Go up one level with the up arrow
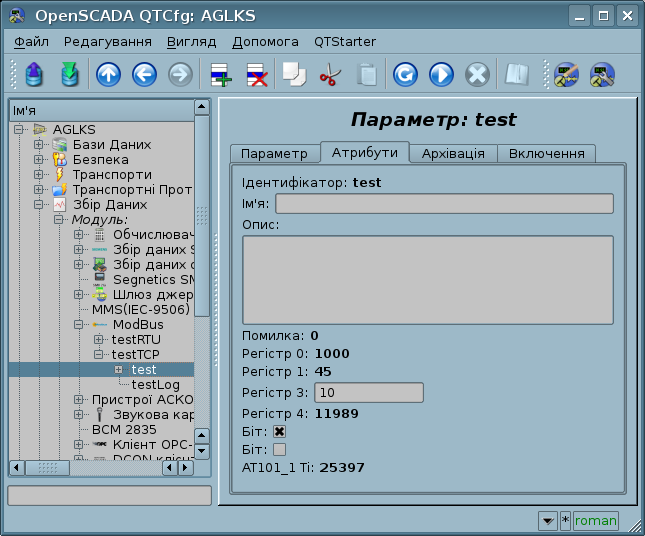The image size is (645, 536). 108,75
